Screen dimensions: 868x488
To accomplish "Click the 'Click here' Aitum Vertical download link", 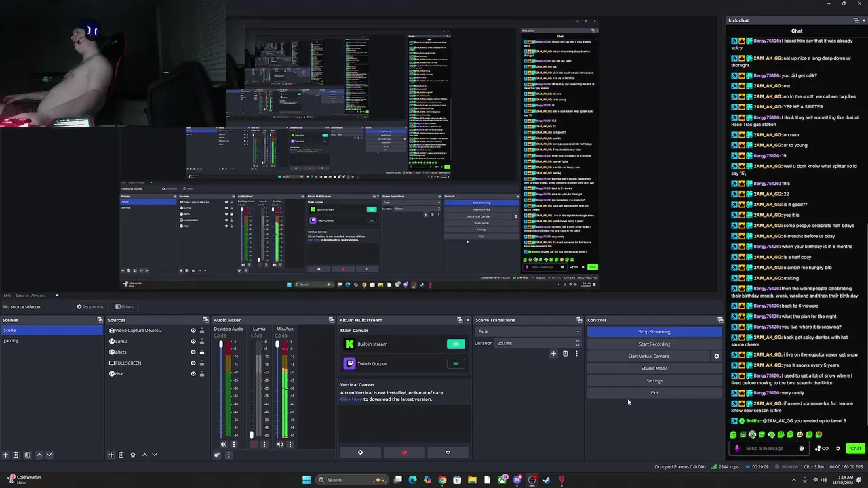I will pos(351,399).
